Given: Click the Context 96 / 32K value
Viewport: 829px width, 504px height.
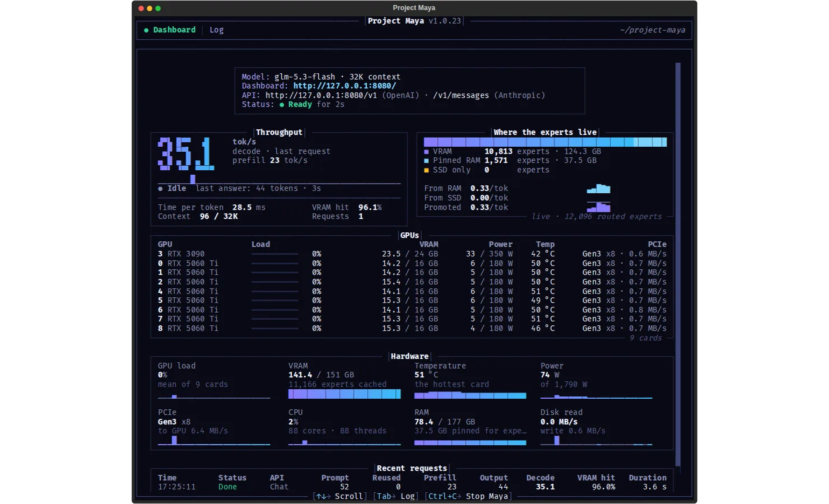Looking at the screenshot, I should pos(218,216).
